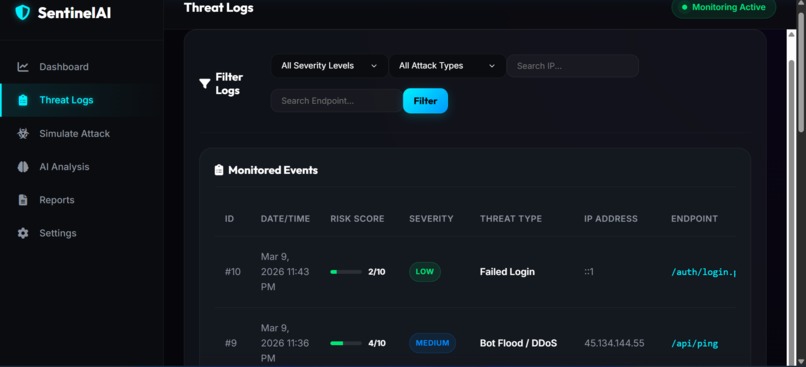Click the Settings gear icon
The width and height of the screenshot is (806, 367).
coord(23,233)
